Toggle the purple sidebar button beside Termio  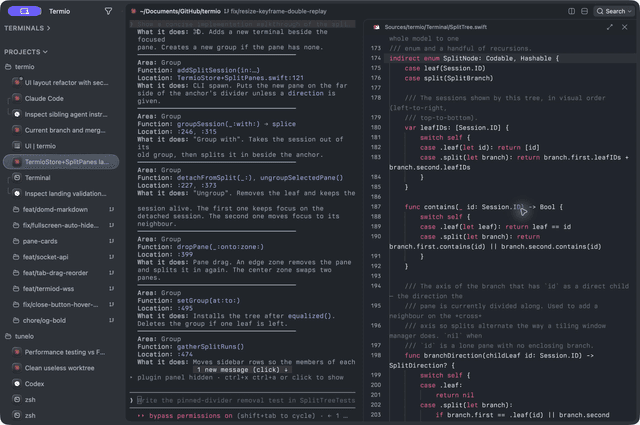click(24, 11)
